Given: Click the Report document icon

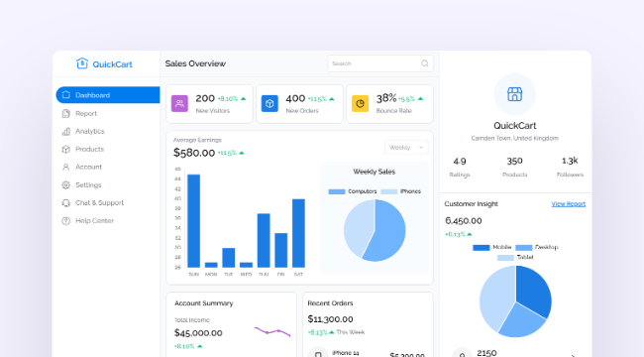Looking at the screenshot, I should click(x=65, y=113).
